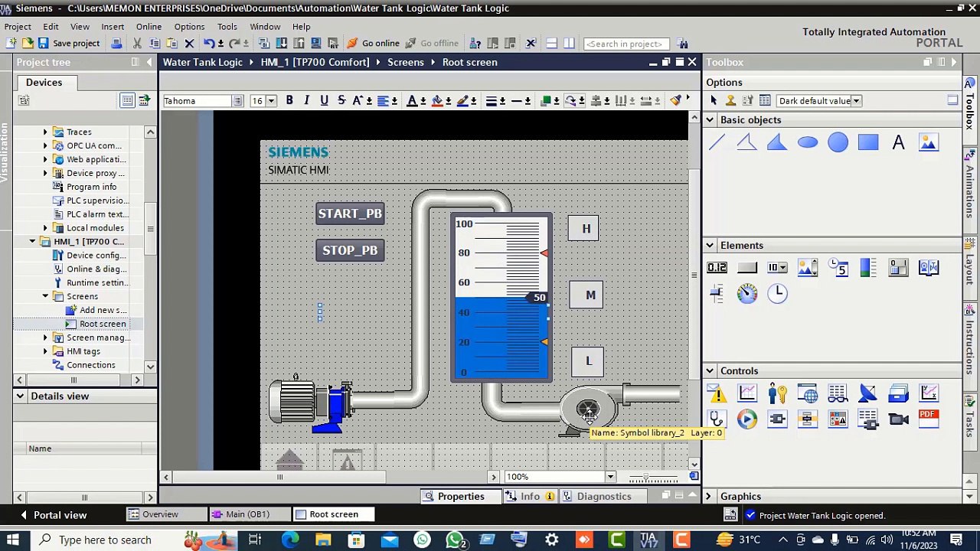Pick the Bar element
The width and height of the screenshot is (980, 551).
[868, 267]
